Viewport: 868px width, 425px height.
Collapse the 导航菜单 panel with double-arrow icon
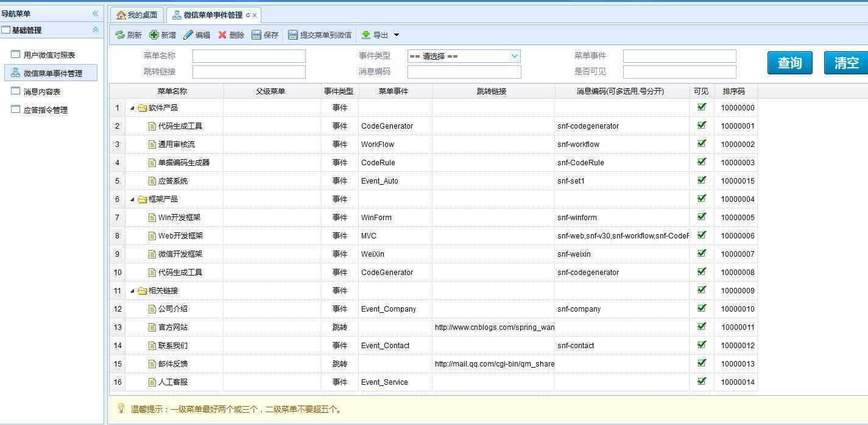coord(95,13)
